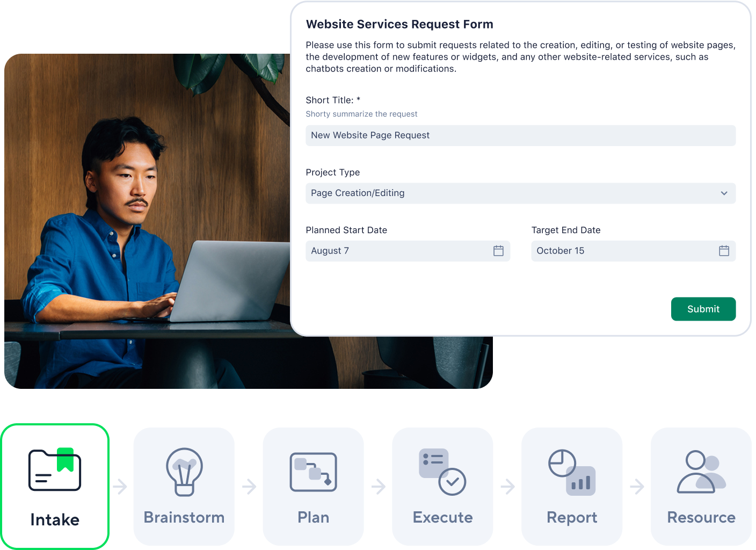This screenshot has width=756, height=550.
Task: Click the arrow between Report and Resource
Action: point(637,486)
